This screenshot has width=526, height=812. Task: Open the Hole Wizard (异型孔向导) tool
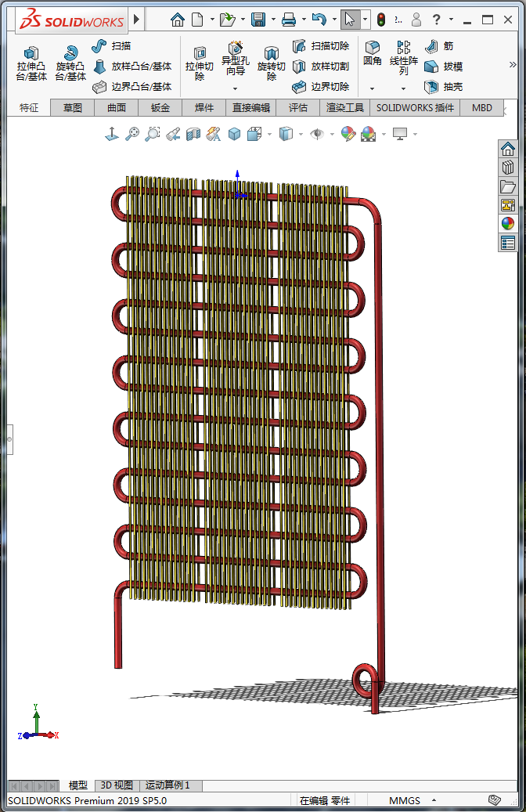coord(235,58)
